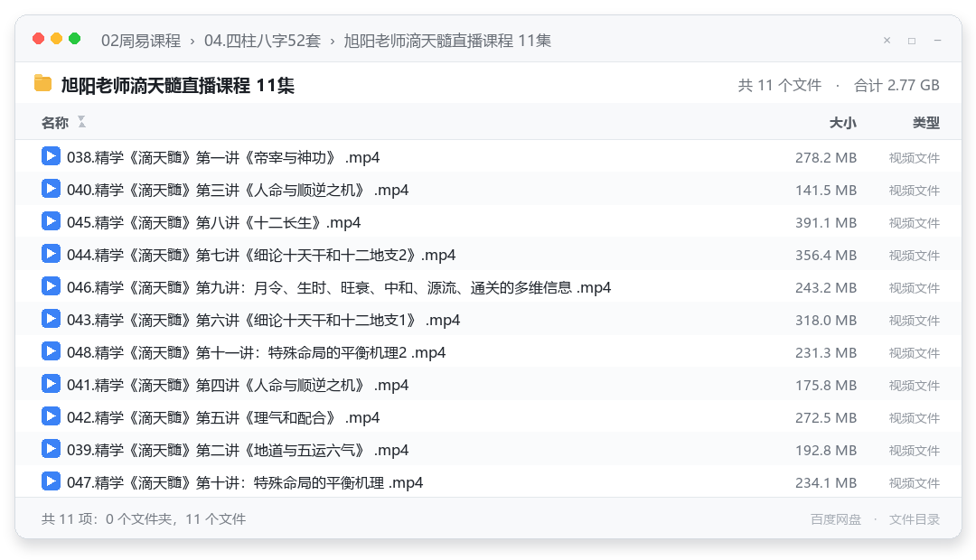The height and width of the screenshot is (560, 976).
Task: Click the yellow traffic-light minimize dot
Action: pyautogui.click(x=57, y=39)
